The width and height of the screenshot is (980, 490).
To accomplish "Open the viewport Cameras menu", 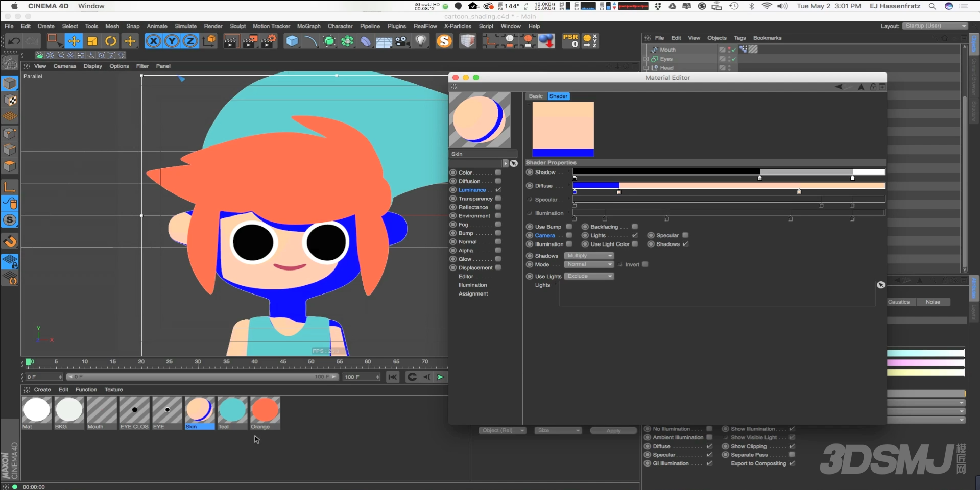I will coord(65,66).
